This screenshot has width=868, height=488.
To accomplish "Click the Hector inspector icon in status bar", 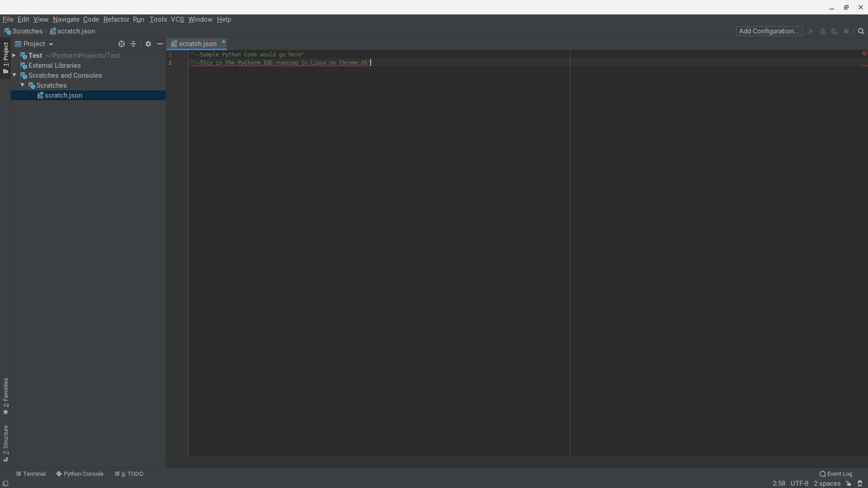I will coord(860,483).
